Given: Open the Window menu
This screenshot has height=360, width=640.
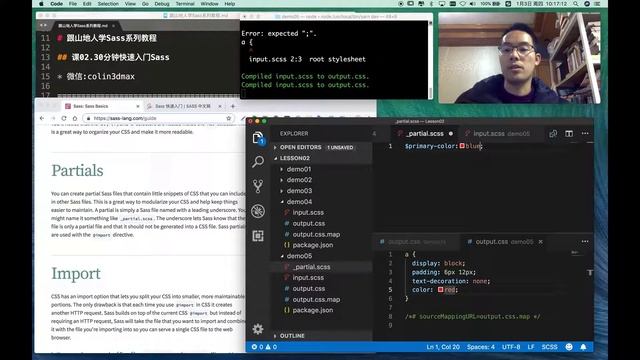Looking at the screenshot, I should [209, 4].
